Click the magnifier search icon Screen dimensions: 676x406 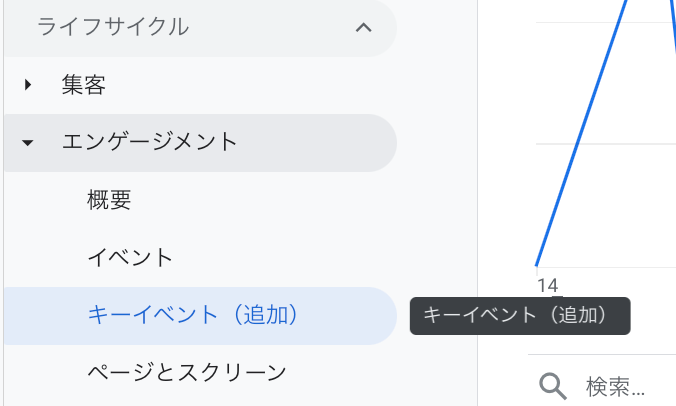tap(553, 386)
